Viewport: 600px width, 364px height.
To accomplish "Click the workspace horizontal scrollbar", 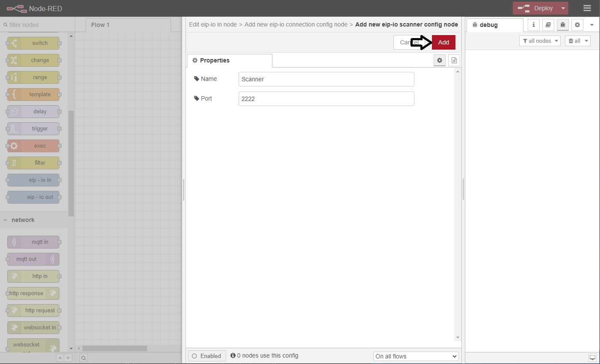I will pos(115,348).
